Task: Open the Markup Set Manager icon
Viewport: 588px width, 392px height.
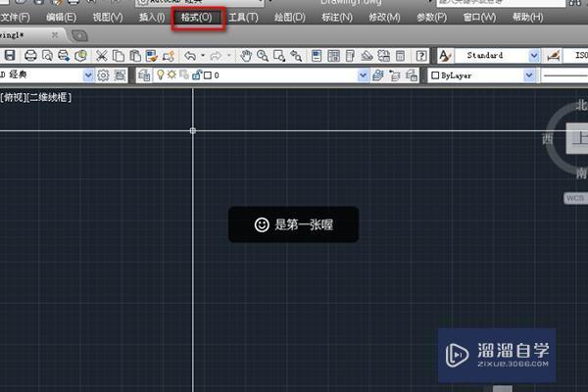Action: [383, 56]
